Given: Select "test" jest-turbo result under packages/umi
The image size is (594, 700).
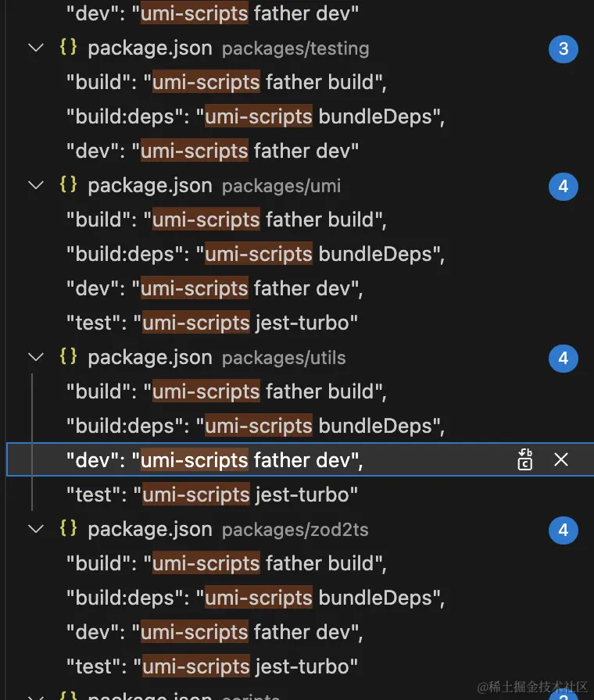Looking at the screenshot, I should tap(212, 323).
